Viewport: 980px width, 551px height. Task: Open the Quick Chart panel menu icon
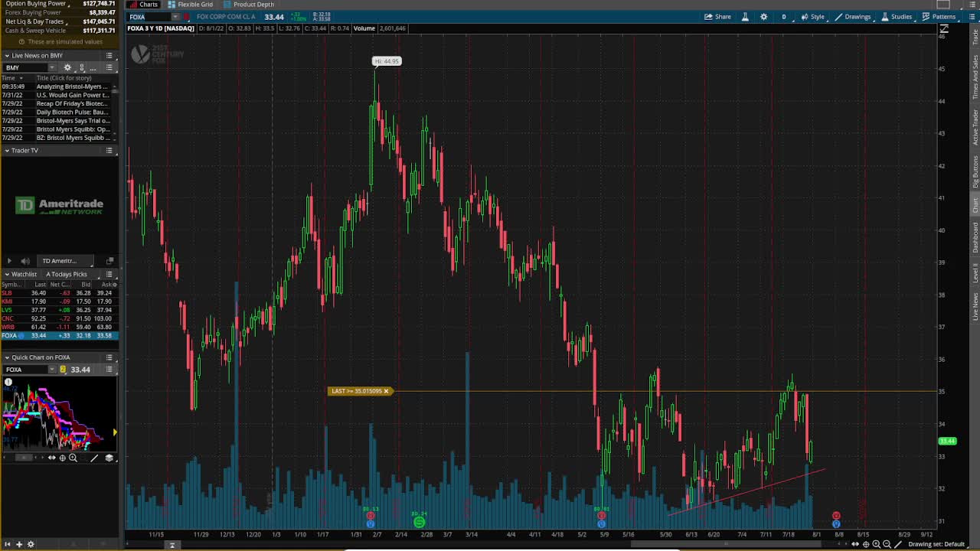(x=109, y=357)
